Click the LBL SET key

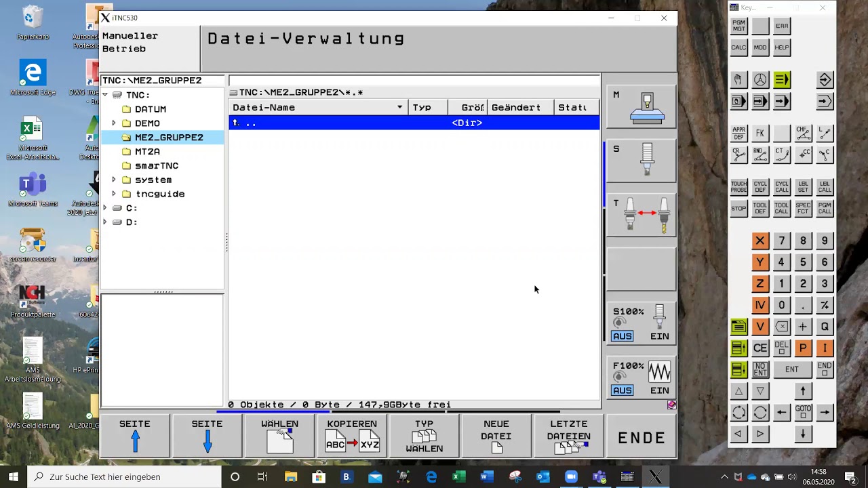coord(803,187)
